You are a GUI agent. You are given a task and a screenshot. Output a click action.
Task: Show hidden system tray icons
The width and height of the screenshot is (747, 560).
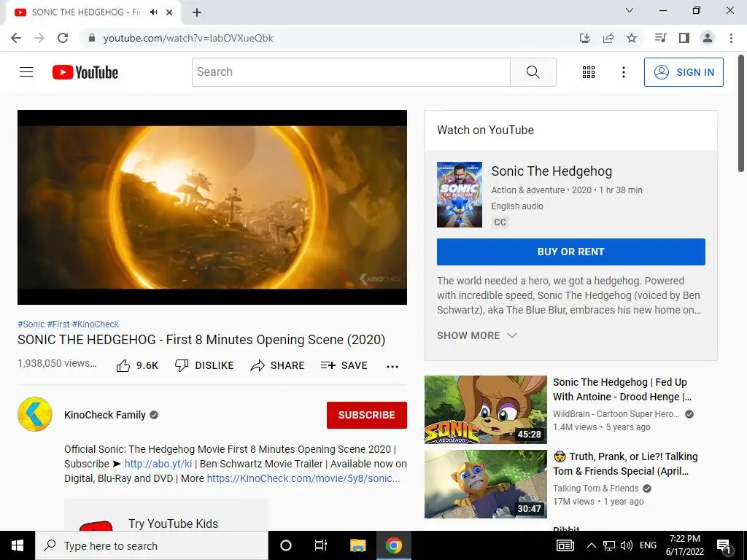pos(591,545)
